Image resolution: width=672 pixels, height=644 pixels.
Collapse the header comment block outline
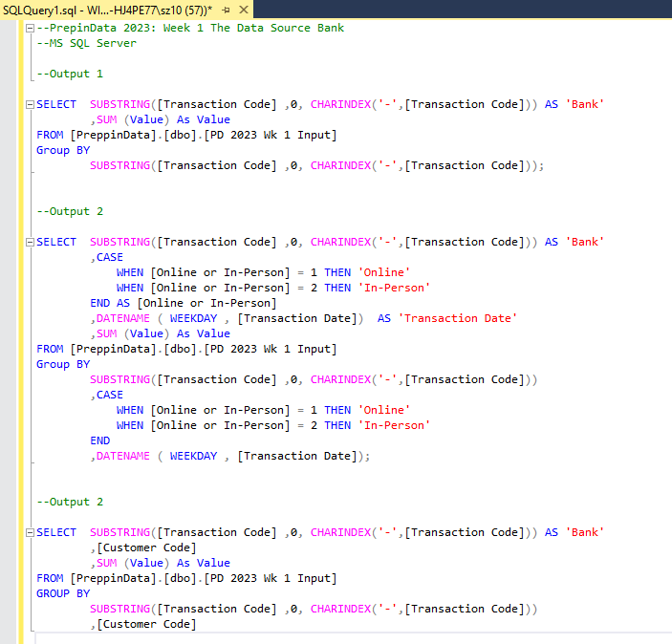click(x=30, y=28)
